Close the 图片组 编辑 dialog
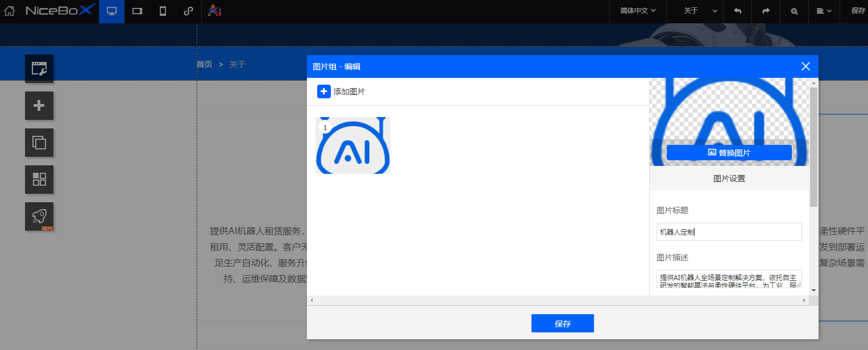The height and width of the screenshot is (350, 868). coord(805,66)
